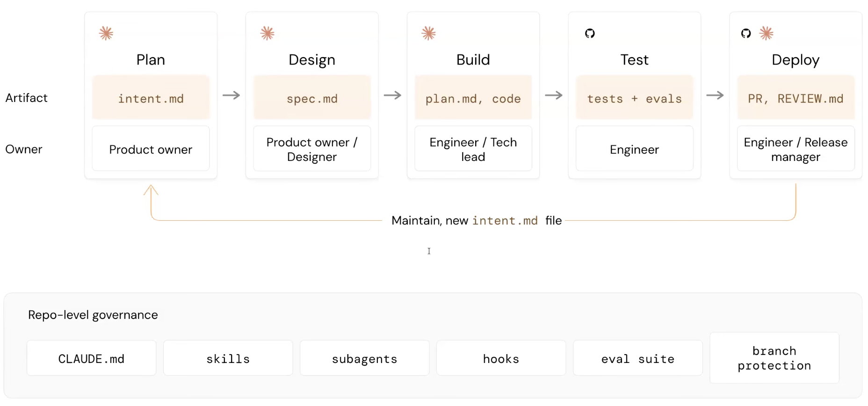Click the Repo-level governance heading

(x=93, y=315)
